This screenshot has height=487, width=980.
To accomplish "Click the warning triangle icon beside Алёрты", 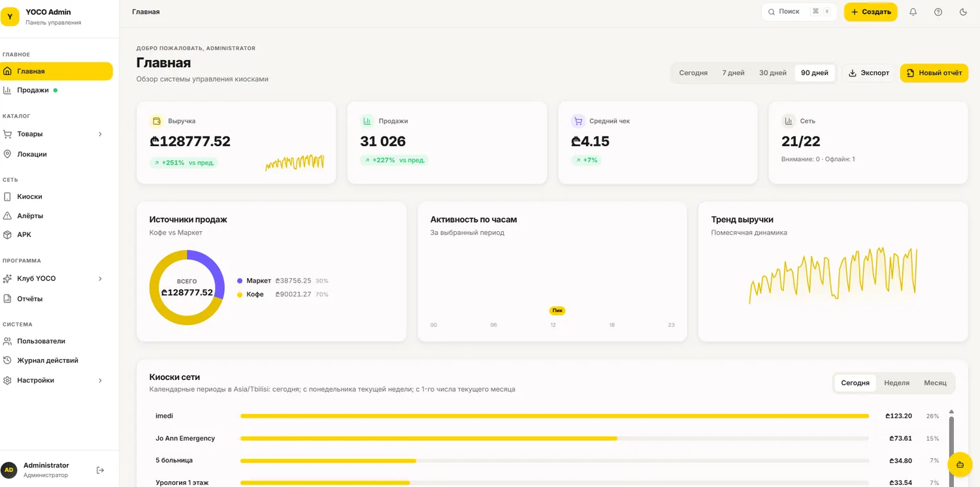I will click(8, 215).
